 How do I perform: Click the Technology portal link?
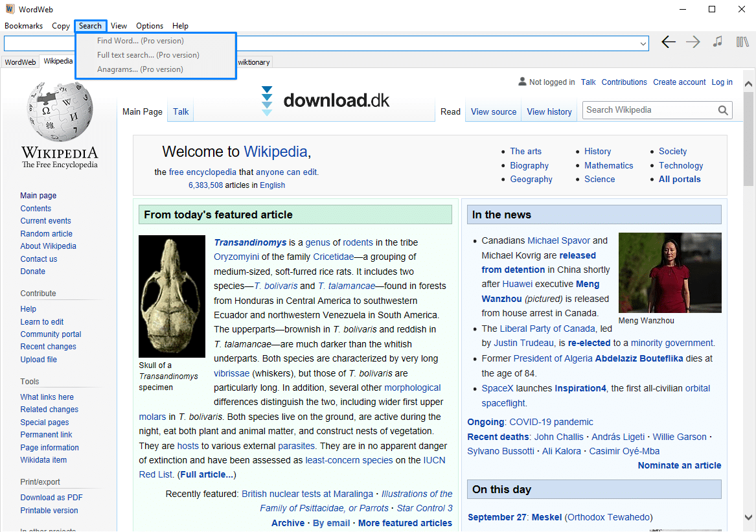click(x=681, y=165)
